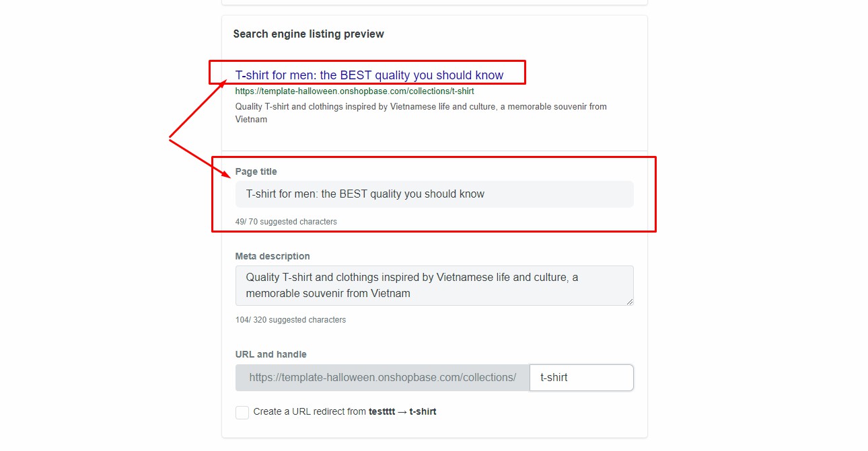Click the Meta description section label
Viewport: 868px width, 451px height.
tap(272, 256)
